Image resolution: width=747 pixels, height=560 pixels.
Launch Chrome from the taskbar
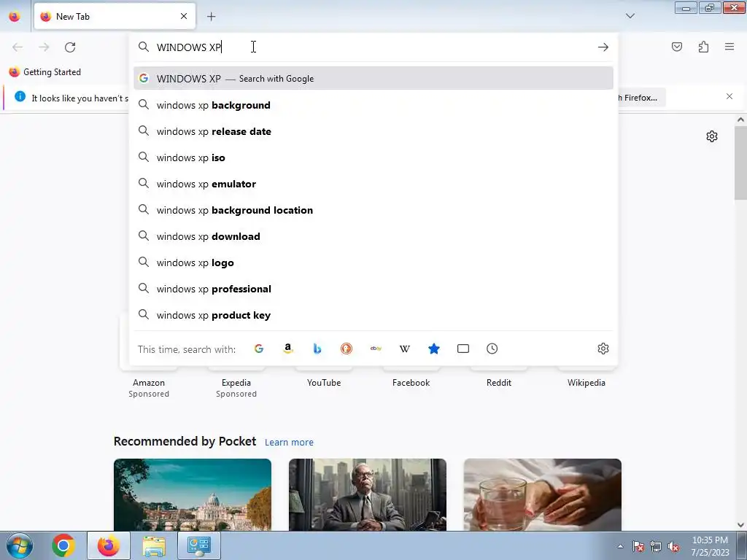(x=63, y=545)
